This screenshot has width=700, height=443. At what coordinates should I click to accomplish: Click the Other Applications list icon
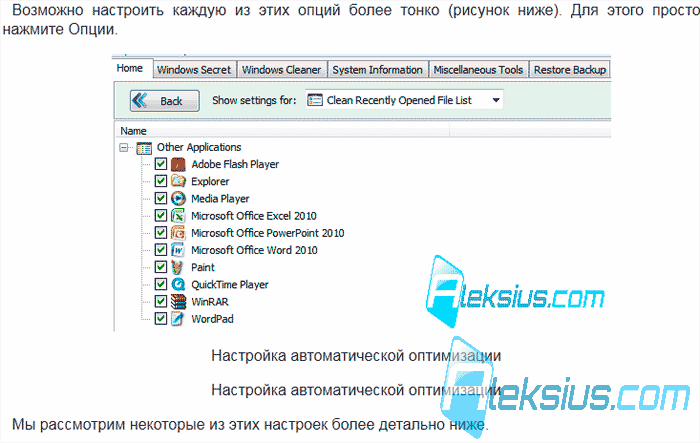pos(144,148)
